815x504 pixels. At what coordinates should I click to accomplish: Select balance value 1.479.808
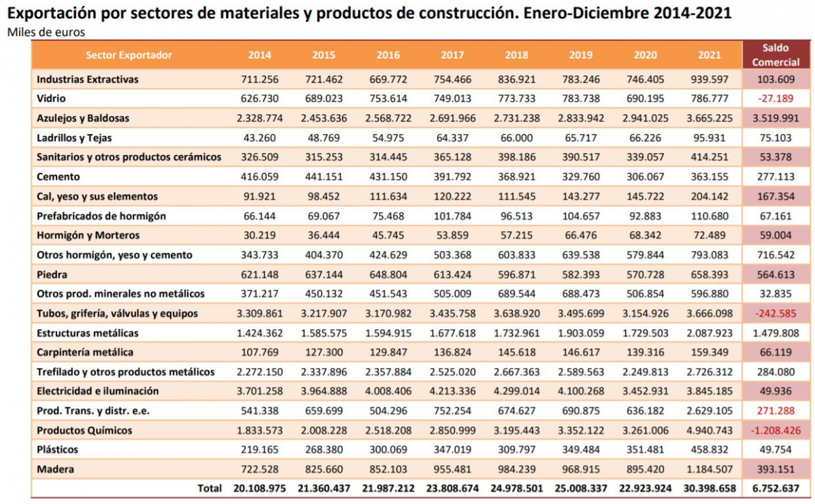point(776,333)
